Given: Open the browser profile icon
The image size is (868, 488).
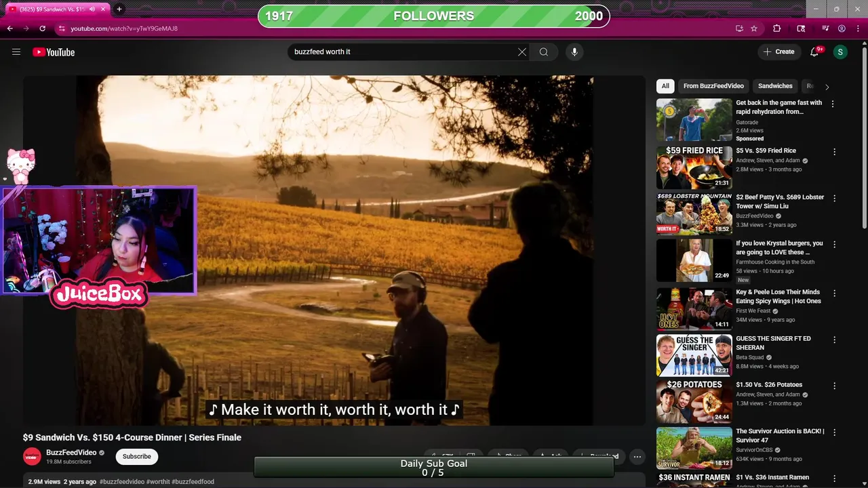Looking at the screenshot, I should click(x=842, y=28).
